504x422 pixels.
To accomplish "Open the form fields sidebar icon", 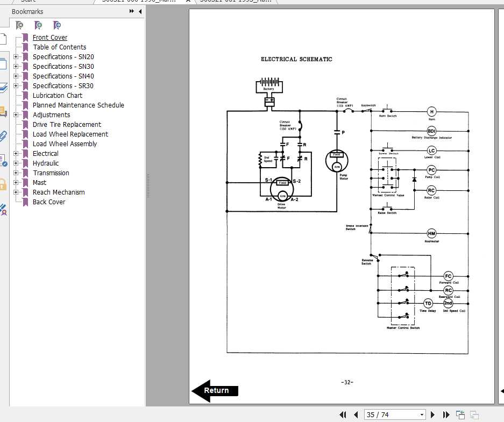I will tap(3, 160).
